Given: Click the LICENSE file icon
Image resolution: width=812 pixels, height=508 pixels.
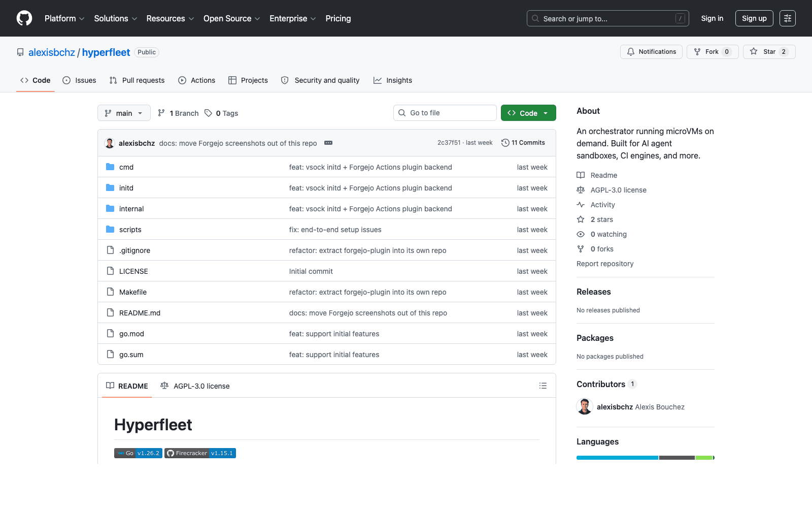Looking at the screenshot, I should pyautogui.click(x=110, y=271).
